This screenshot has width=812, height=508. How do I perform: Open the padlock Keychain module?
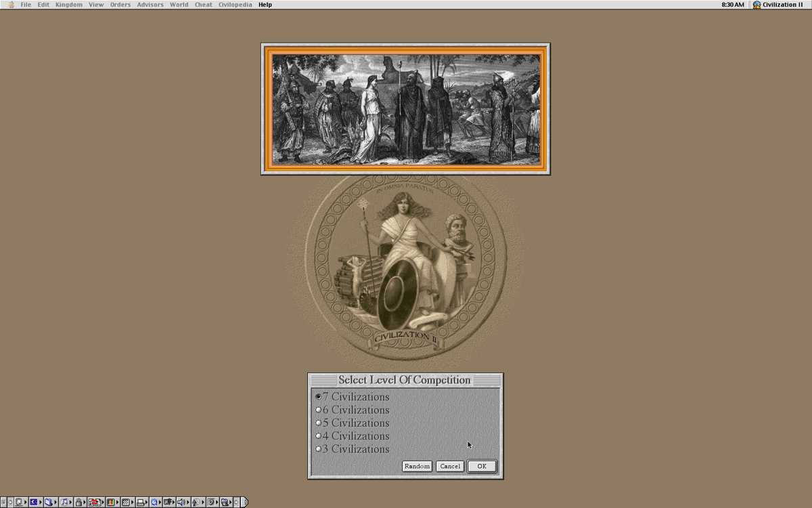tap(81, 503)
